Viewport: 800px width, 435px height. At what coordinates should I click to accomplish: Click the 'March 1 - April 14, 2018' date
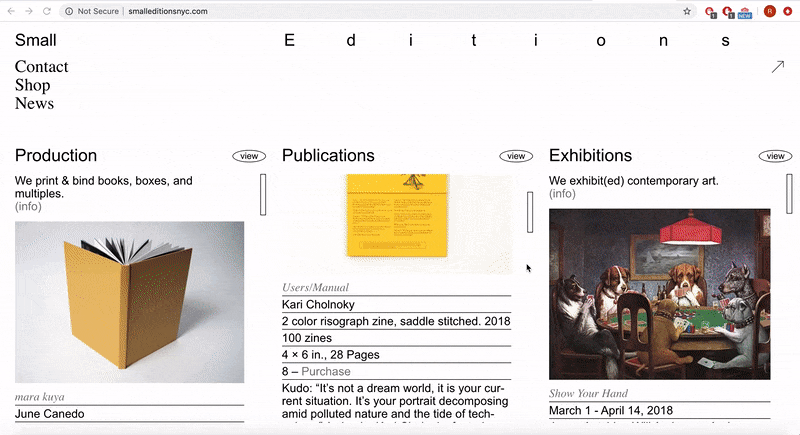(x=611, y=411)
